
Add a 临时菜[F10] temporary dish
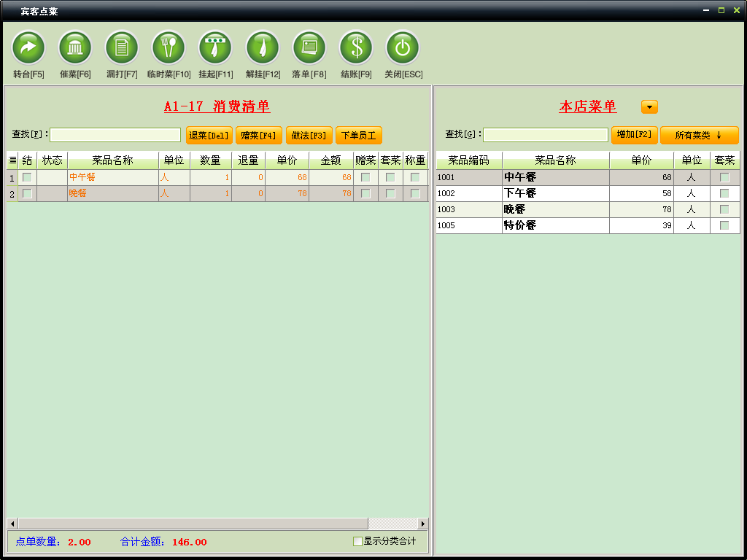tap(169, 47)
